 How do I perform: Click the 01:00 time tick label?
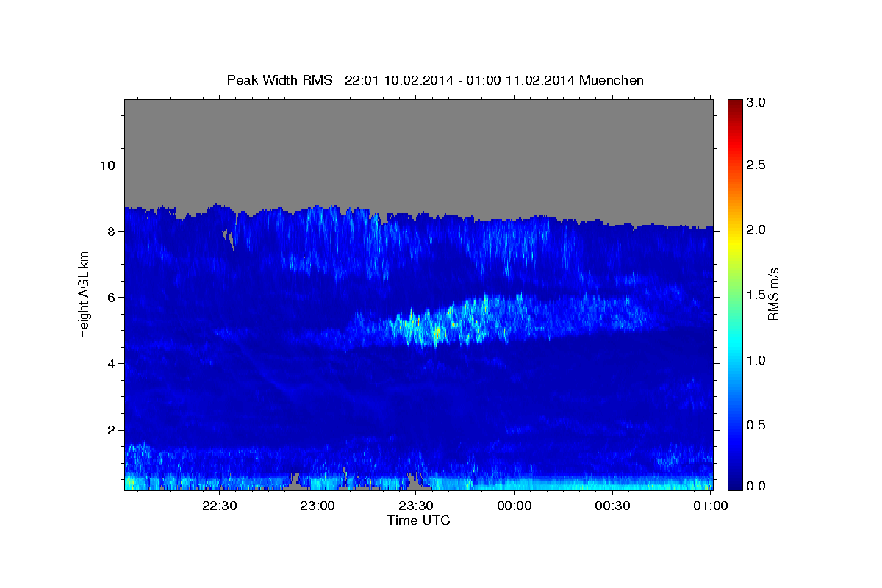tap(709, 506)
